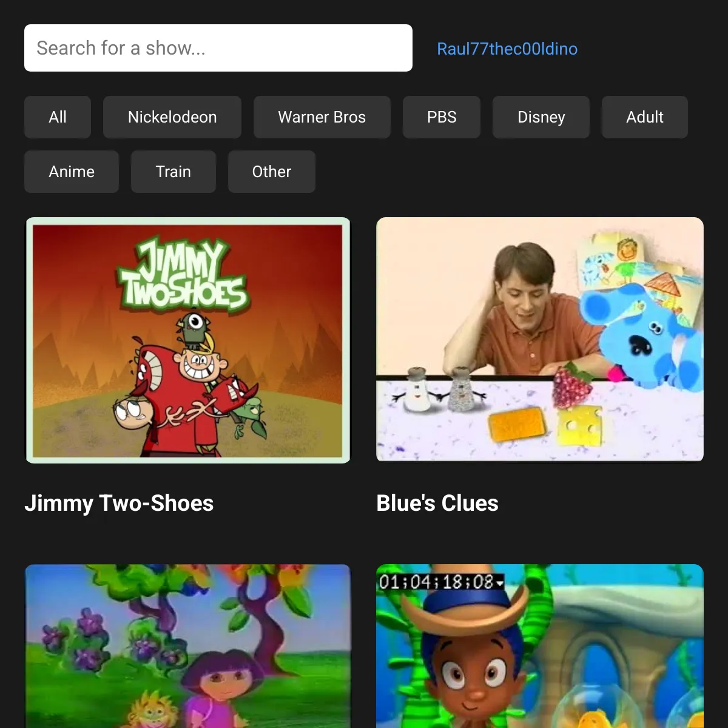728x728 pixels.
Task: Open the Blue's Clues thumbnail
Action: [x=540, y=339]
